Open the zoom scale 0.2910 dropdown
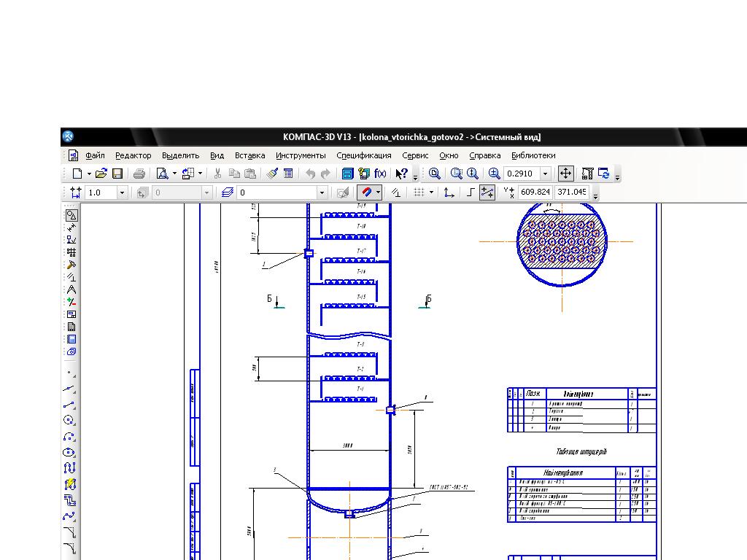747x560 pixels. pos(546,174)
